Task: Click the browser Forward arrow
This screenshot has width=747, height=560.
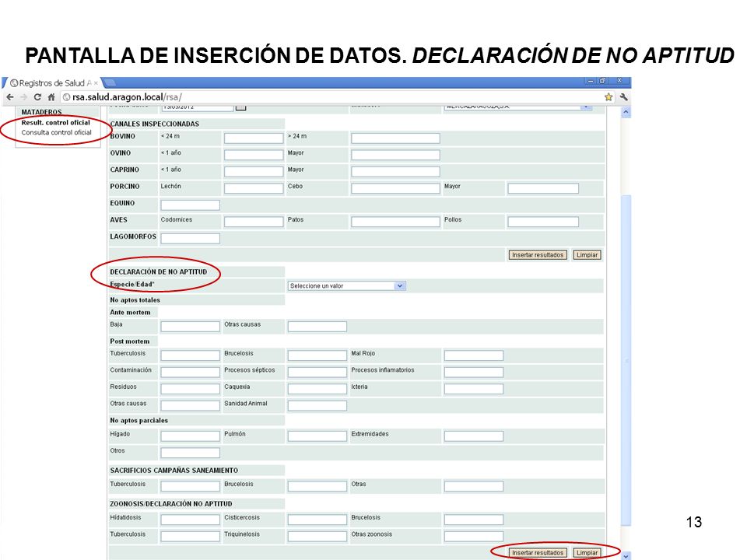Action: tap(24, 97)
